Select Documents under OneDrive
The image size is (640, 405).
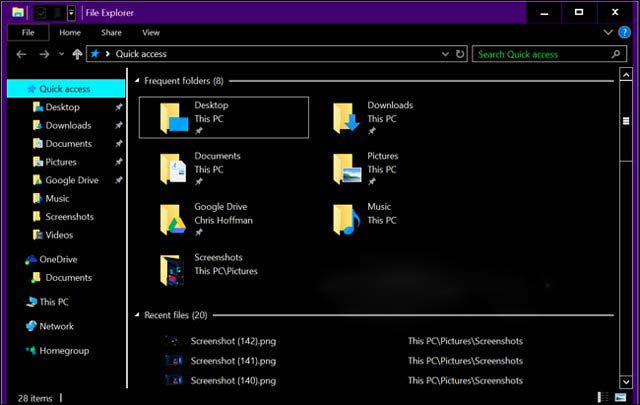pyautogui.click(x=69, y=278)
